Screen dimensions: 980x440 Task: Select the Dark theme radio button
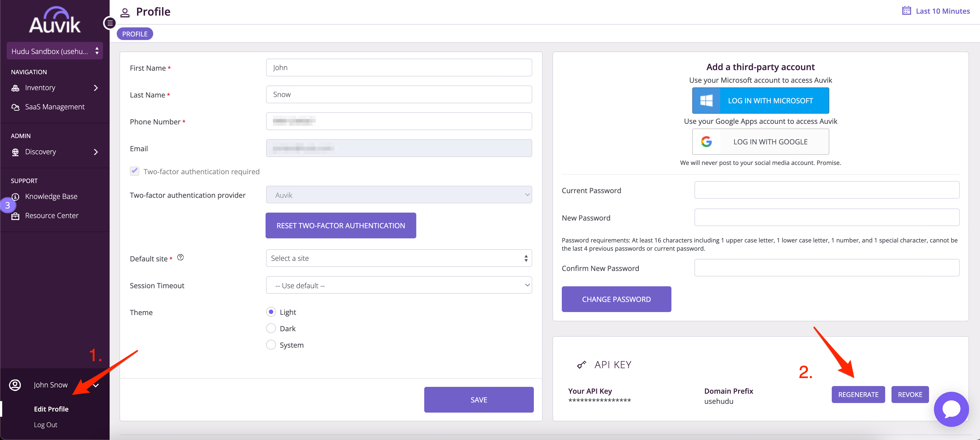pyautogui.click(x=271, y=328)
